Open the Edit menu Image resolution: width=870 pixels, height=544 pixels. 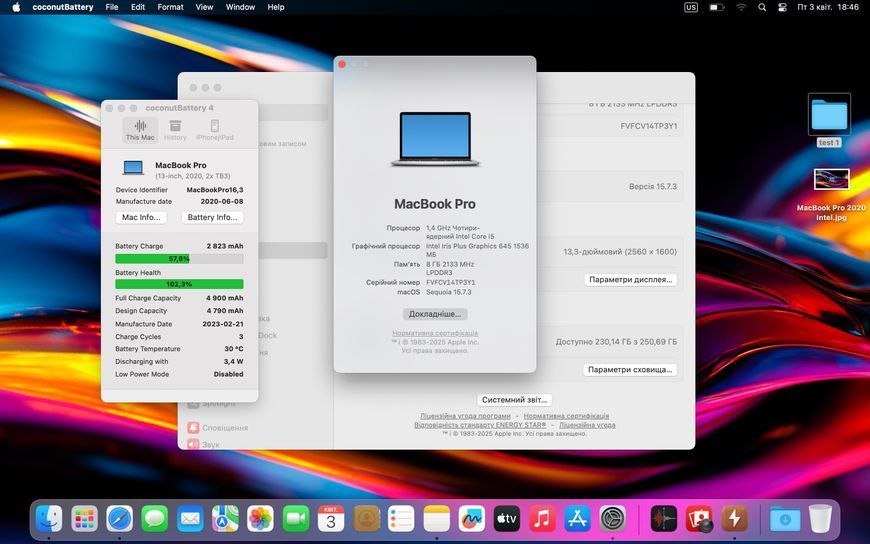click(138, 7)
